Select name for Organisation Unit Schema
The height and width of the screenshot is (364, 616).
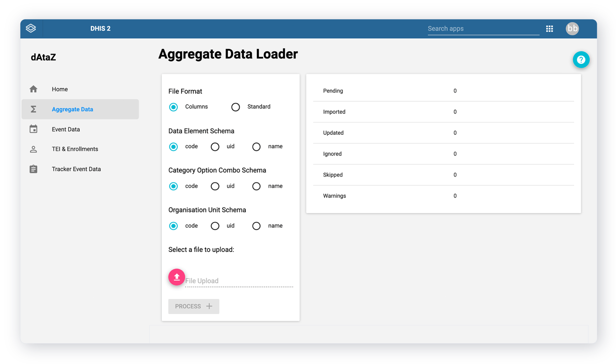(256, 226)
